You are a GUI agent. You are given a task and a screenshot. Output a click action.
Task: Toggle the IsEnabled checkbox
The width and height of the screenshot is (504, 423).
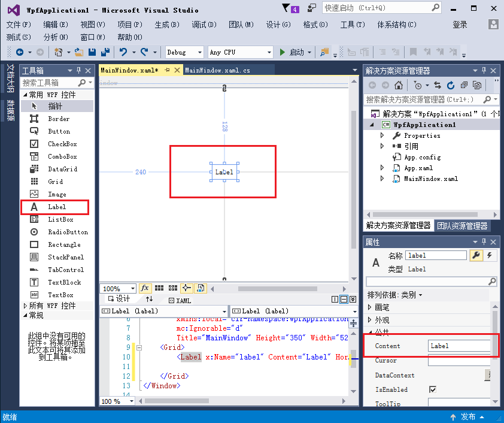click(x=433, y=389)
